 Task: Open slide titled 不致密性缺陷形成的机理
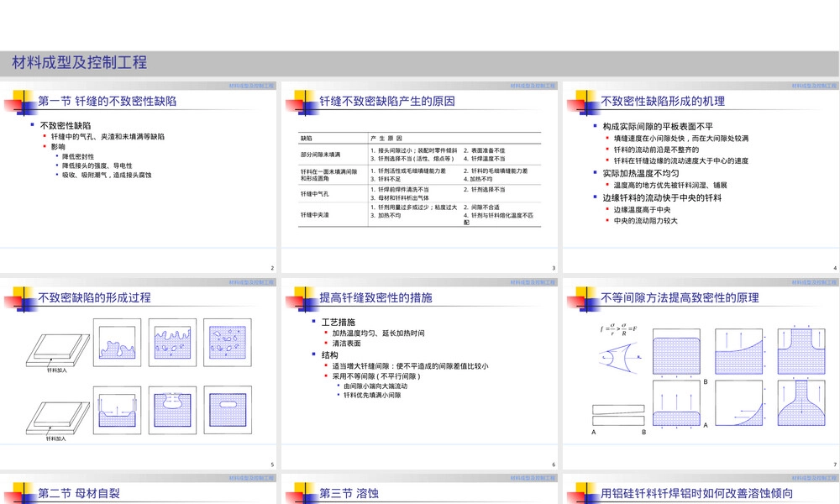click(663, 102)
